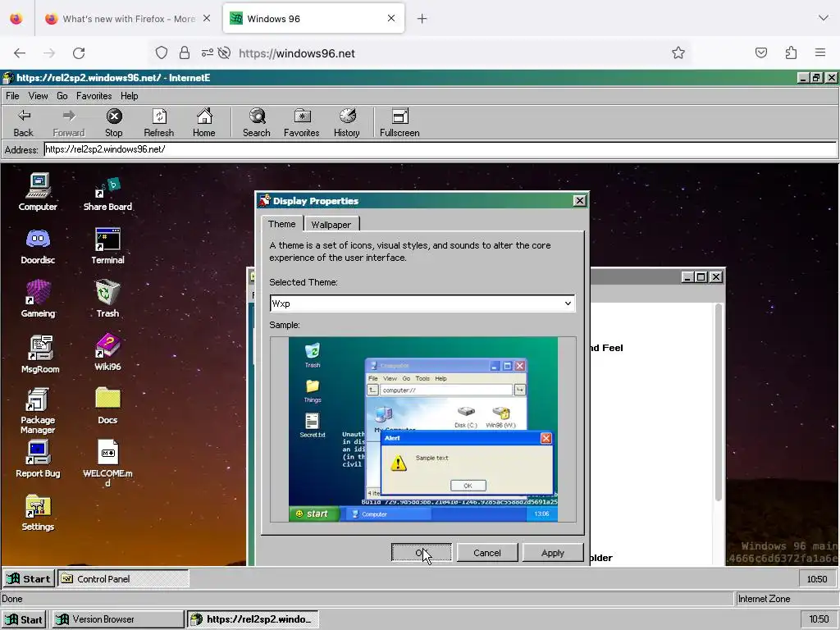
Task: Open the Firefox hamburger menu
Action: click(820, 52)
